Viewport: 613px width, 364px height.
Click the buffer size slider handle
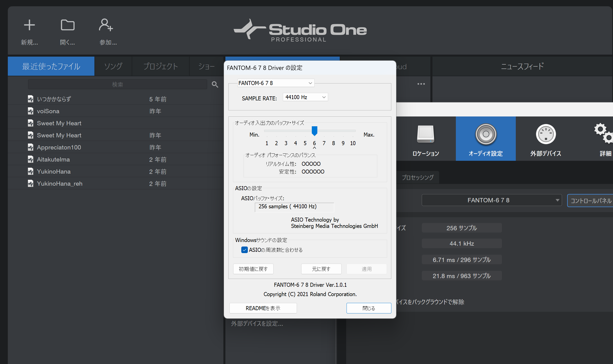pyautogui.click(x=314, y=131)
